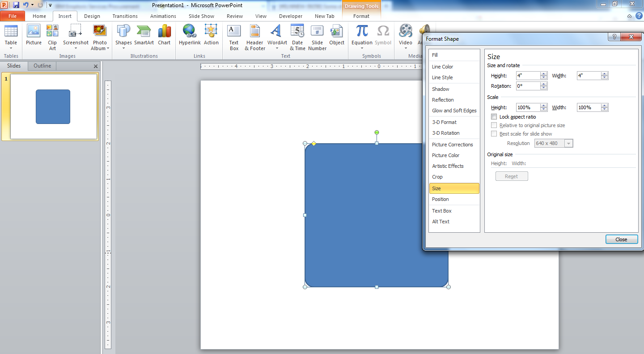Switch to the Review tab
The image size is (644, 354).
[235, 16]
